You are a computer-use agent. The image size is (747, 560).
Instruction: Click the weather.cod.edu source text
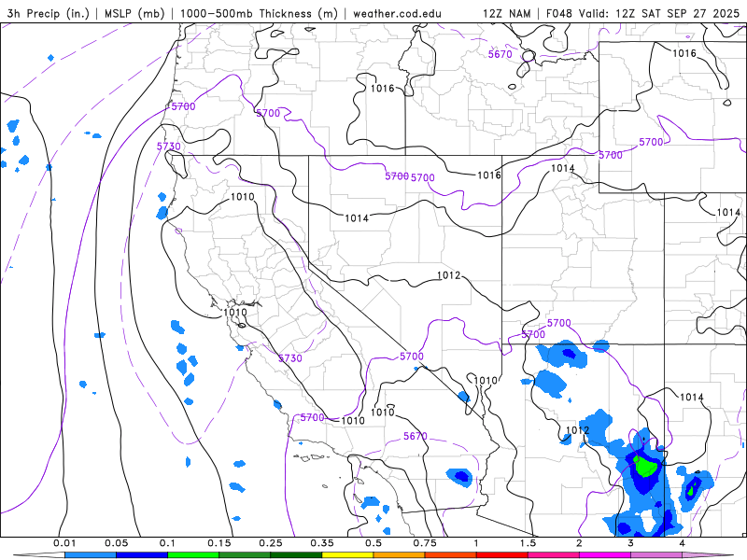point(397,13)
